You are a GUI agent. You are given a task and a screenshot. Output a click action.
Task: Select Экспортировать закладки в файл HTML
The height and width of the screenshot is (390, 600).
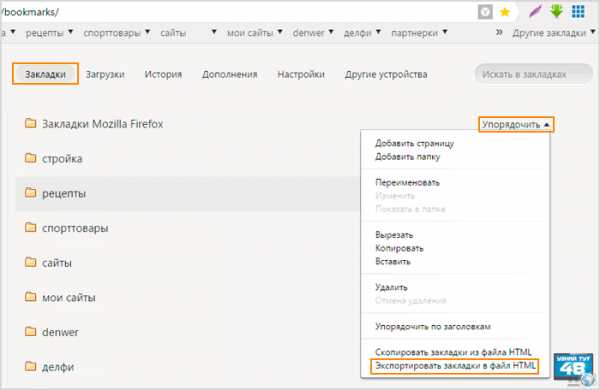pos(455,366)
